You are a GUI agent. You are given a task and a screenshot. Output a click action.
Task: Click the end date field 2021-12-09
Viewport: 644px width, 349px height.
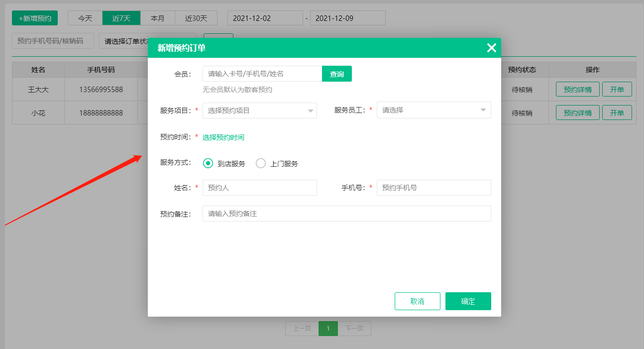(348, 18)
